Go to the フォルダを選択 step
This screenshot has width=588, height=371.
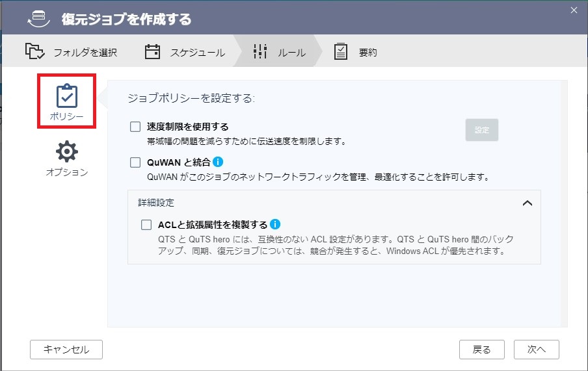(72, 52)
